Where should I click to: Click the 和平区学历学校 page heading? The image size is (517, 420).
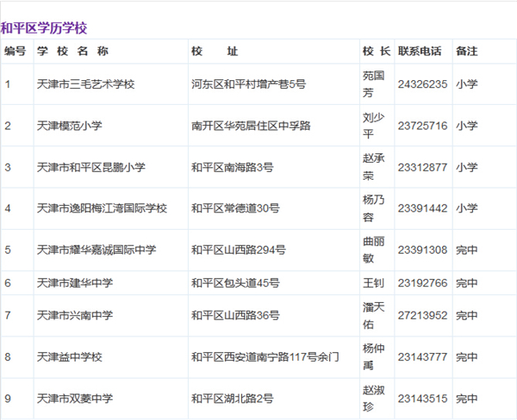[44, 28]
